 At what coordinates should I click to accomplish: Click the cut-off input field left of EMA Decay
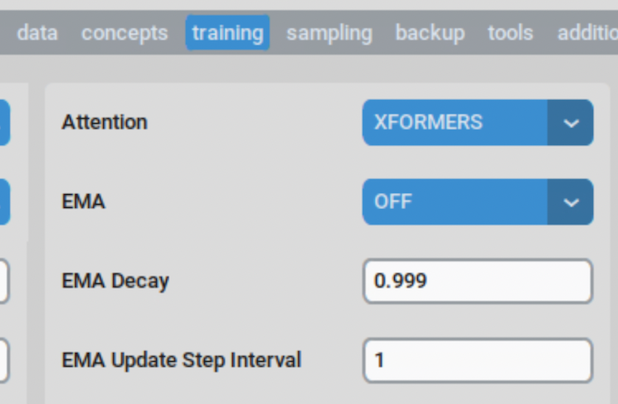click(x=4, y=281)
